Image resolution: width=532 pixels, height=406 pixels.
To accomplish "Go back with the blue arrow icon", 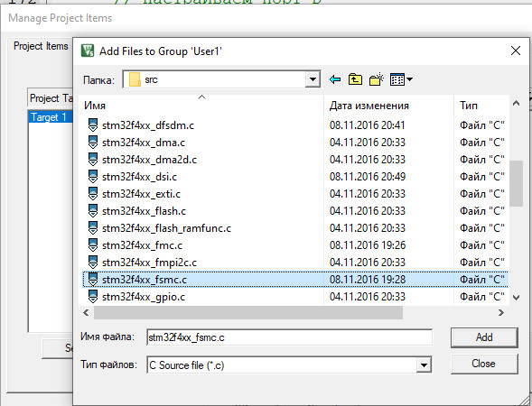I will click(335, 79).
